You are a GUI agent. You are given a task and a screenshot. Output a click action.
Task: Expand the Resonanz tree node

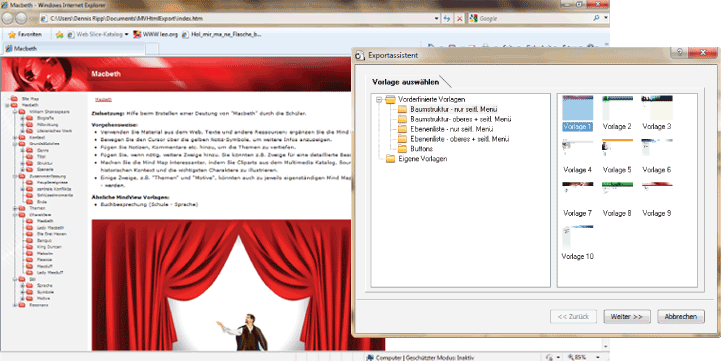pyautogui.click(x=15, y=305)
